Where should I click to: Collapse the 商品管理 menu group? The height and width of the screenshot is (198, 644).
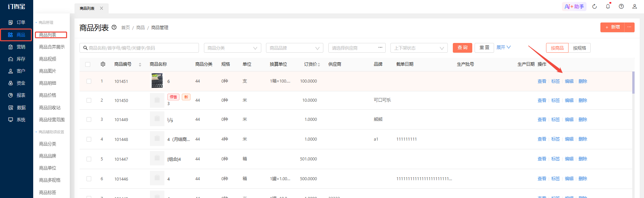click(x=45, y=22)
